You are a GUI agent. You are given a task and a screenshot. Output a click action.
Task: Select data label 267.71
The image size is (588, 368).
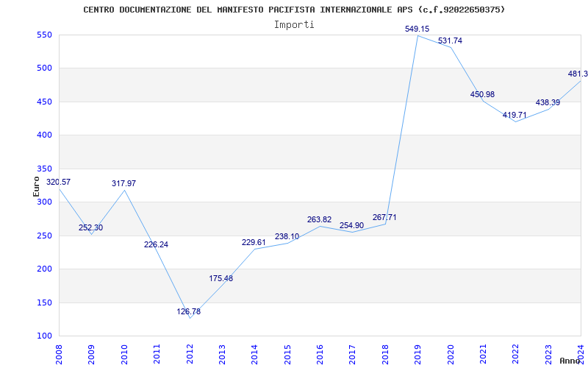click(x=384, y=217)
